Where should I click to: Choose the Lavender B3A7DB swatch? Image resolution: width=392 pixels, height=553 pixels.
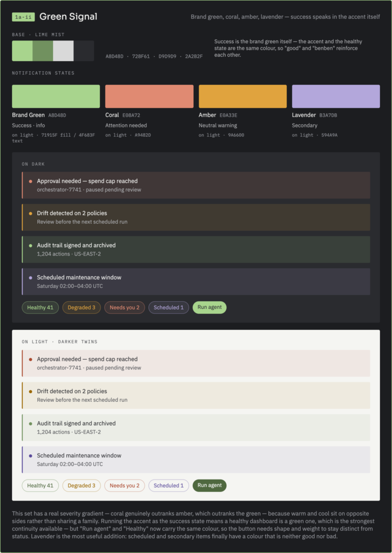click(x=336, y=96)
